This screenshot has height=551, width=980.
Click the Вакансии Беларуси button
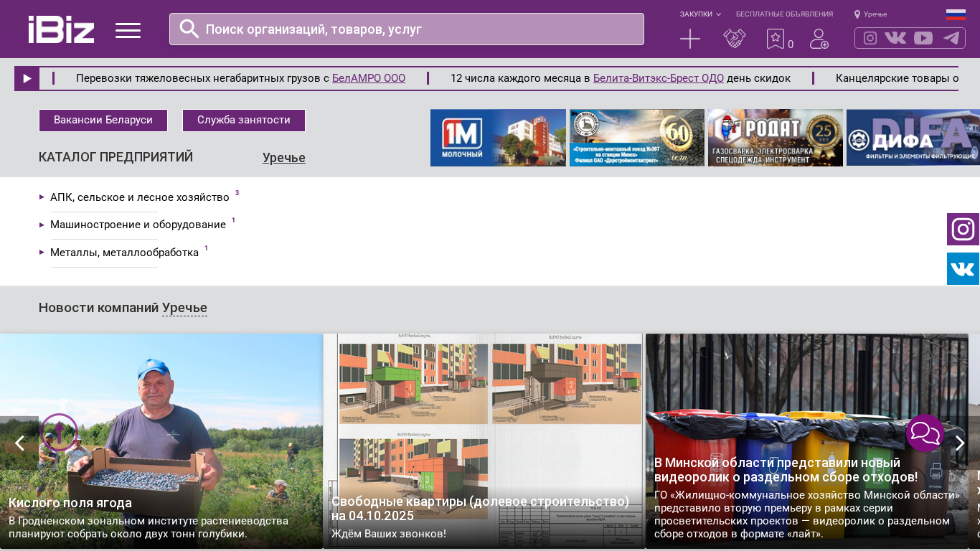point(103,121)
